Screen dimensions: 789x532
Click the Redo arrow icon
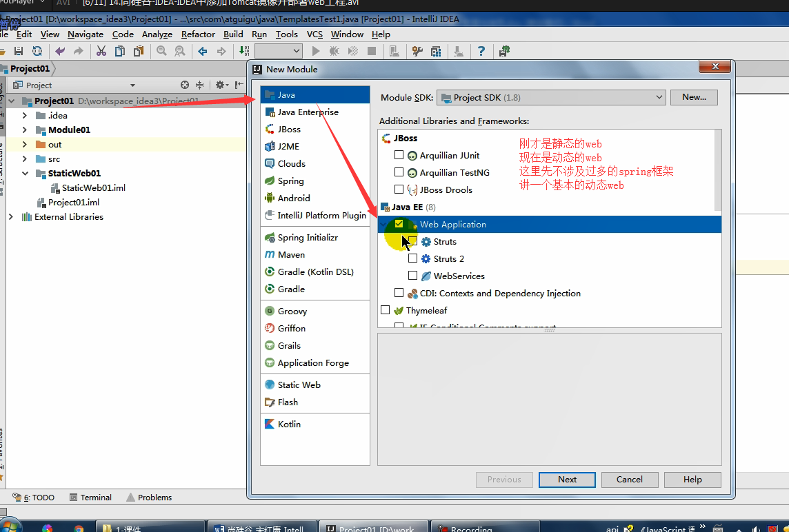coord(78,51)
